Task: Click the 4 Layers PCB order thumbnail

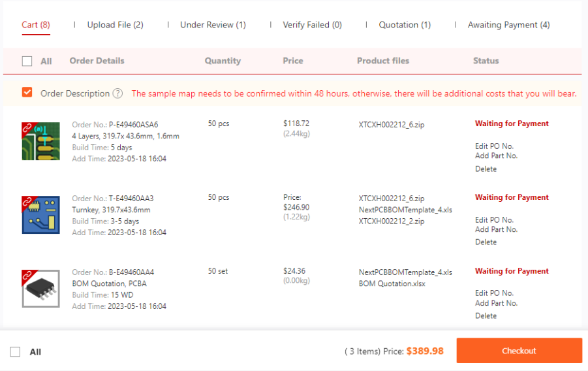Action: point(40,141)
